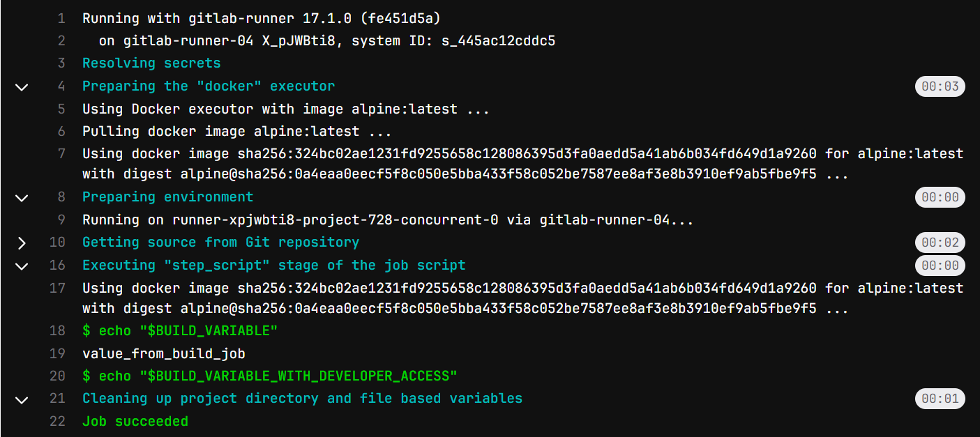Collapse the 'Cleaning up project directory' section

(x=22, y=399)
